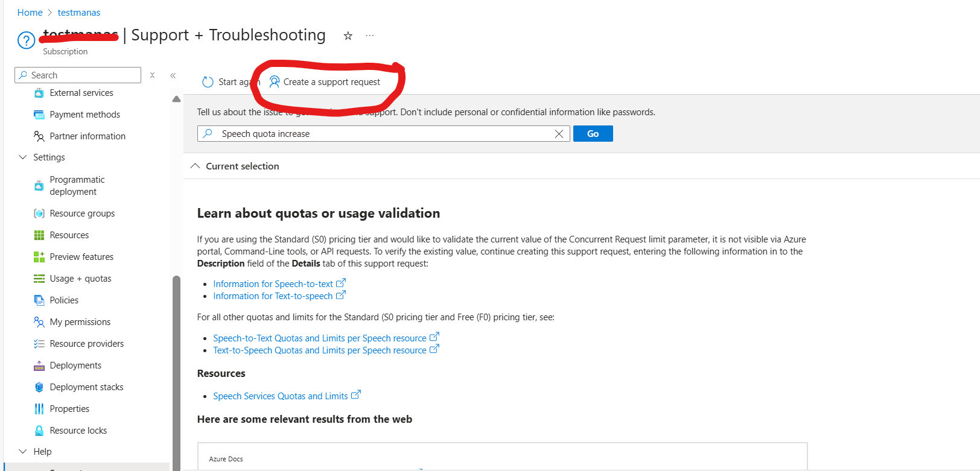Open Text-to-Speech Quotas and Limits link

tap(319, 350)
